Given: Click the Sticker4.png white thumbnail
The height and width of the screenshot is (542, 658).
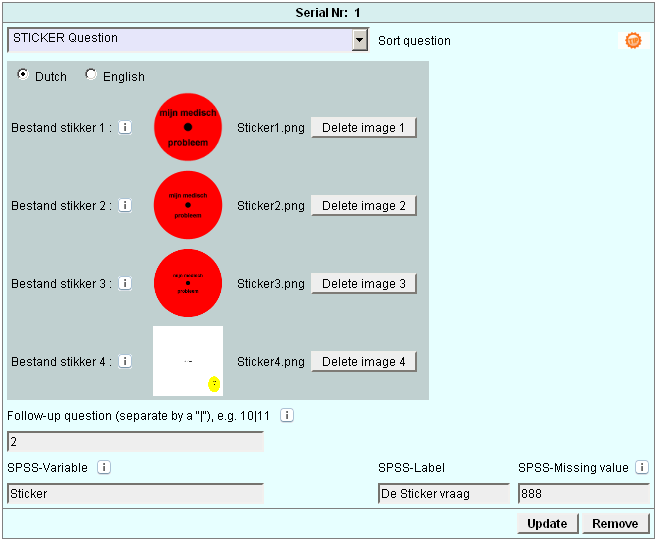Looking at the screenshot, I should [188, 361].
